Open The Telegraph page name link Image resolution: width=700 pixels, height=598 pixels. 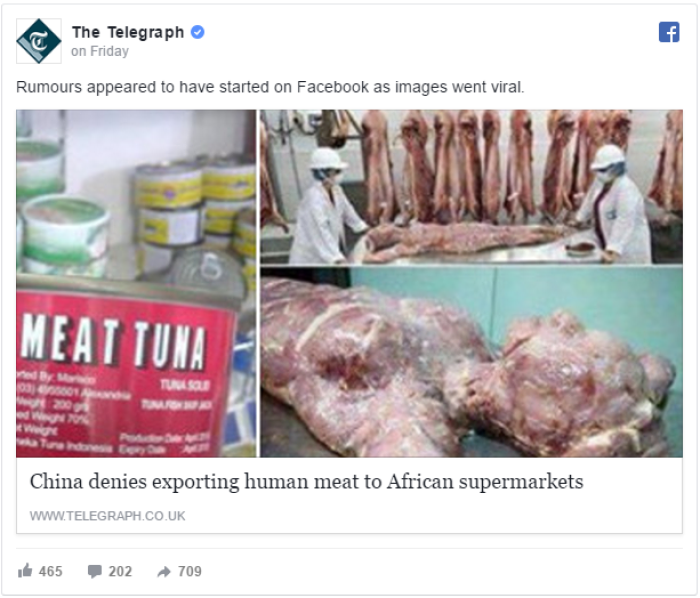pos(128,32)
